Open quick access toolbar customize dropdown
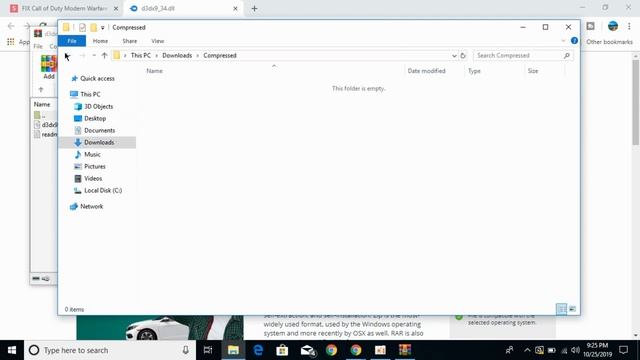This screenshot has width=640, height=360. [x=102, y=28]
